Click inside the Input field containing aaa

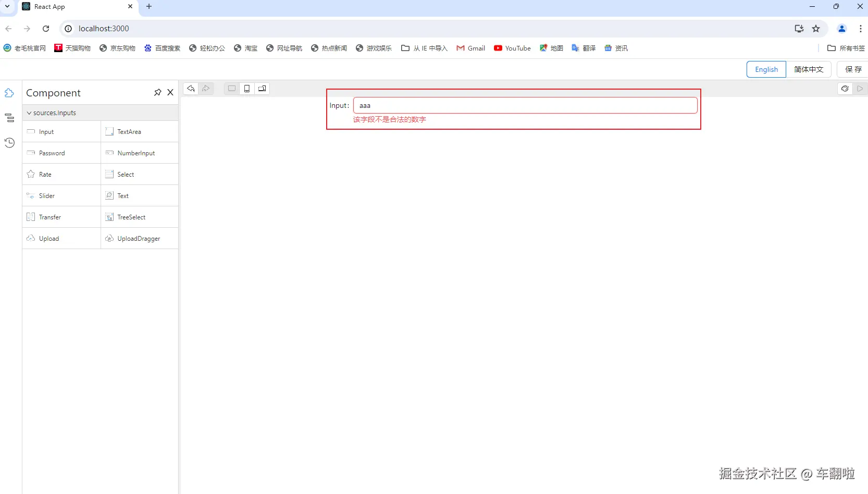524,105
